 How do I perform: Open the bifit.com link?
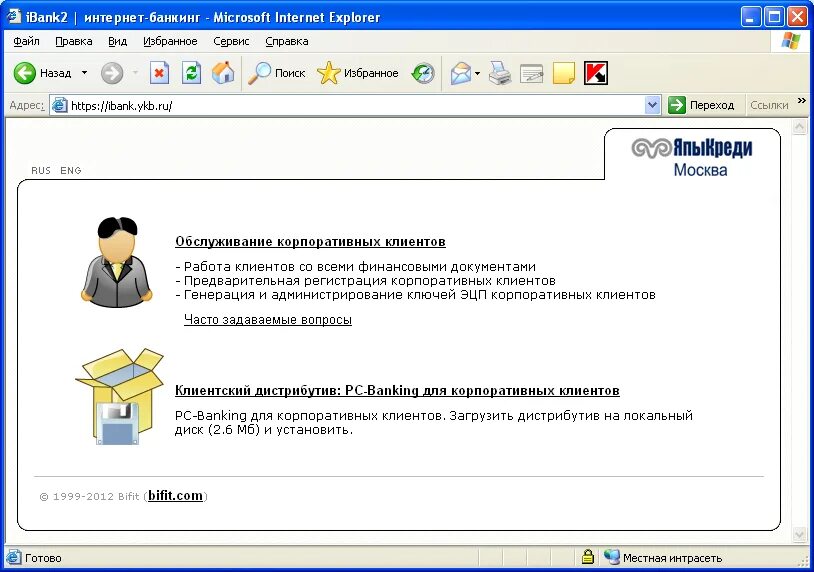click(175, 496)
